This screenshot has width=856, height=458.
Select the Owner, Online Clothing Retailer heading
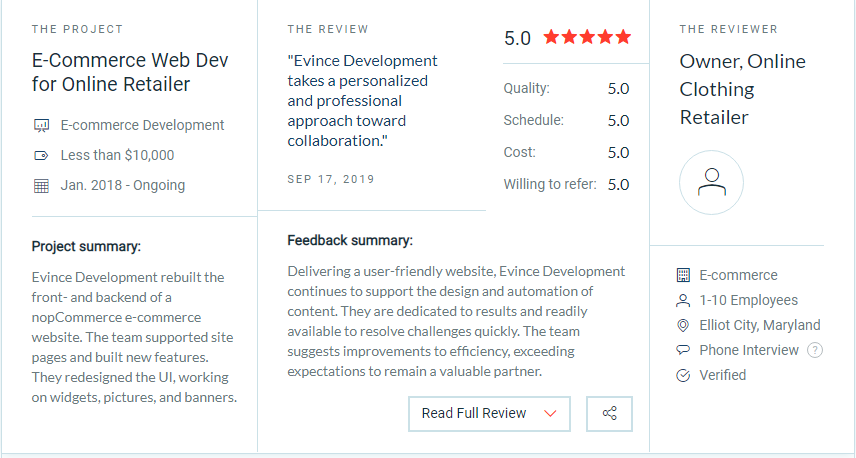click(x=742, y=89)
